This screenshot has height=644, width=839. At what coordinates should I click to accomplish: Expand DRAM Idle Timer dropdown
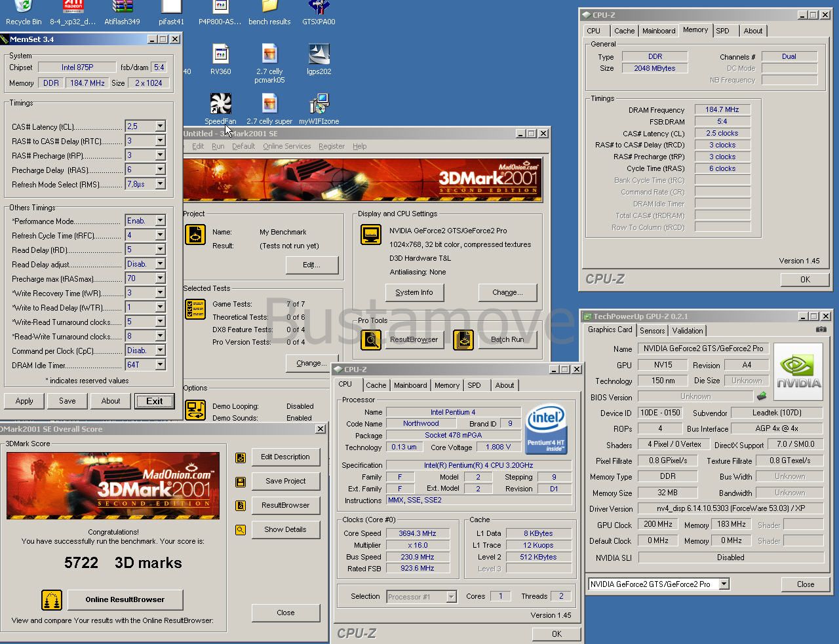(x=160, y=365)
